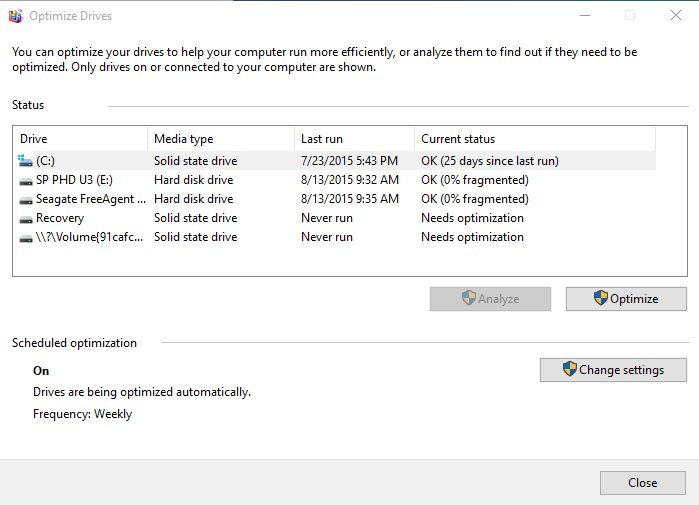Click 'Solid state drive' in the \\?\Volume row
The width and height of the screenshot is (699, 505).
point(195,237)
